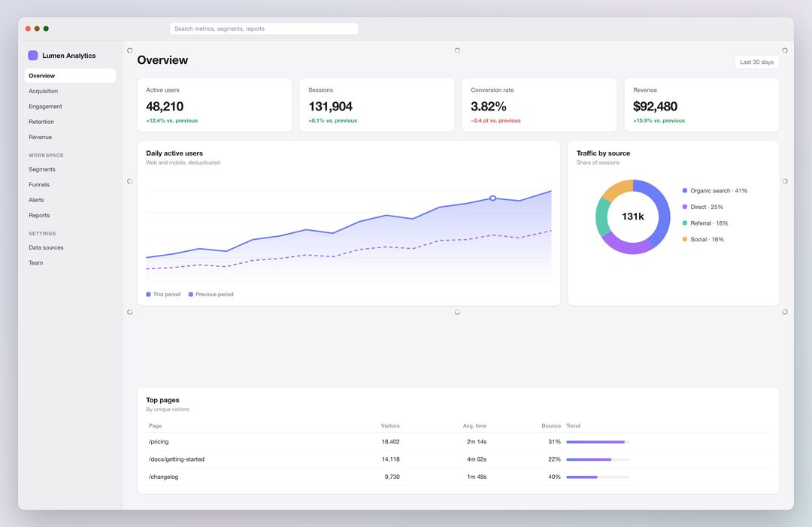Click the Direct legend purple square
This screenshot has height=527, width=812.
685,207
